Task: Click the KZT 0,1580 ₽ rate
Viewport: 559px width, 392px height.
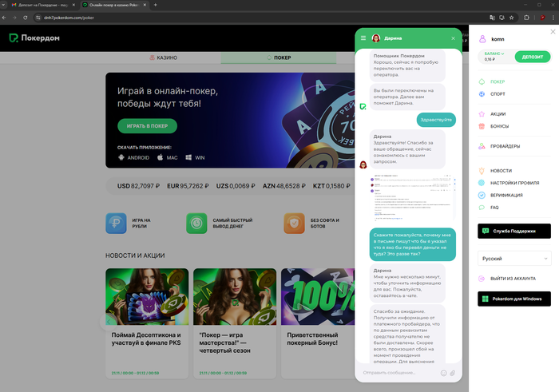Action: point(331,186)
